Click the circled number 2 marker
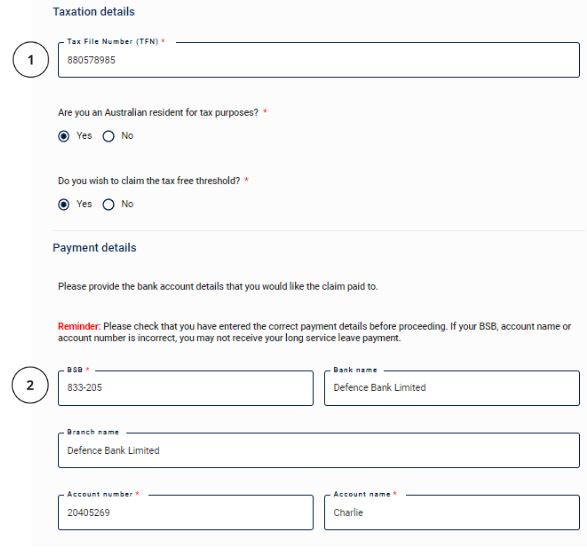This screenshot has width=587, height=555. [x=30, y=385]
